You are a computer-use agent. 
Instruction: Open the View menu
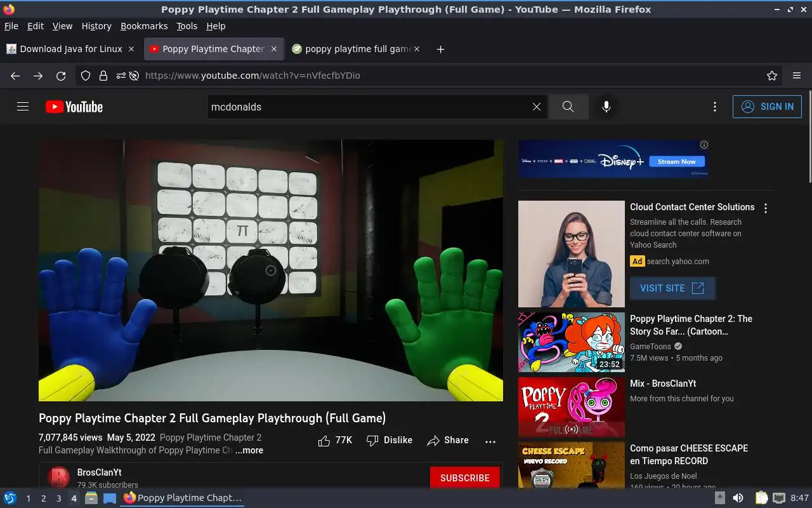pyautogui.click(x=62, y=26)
